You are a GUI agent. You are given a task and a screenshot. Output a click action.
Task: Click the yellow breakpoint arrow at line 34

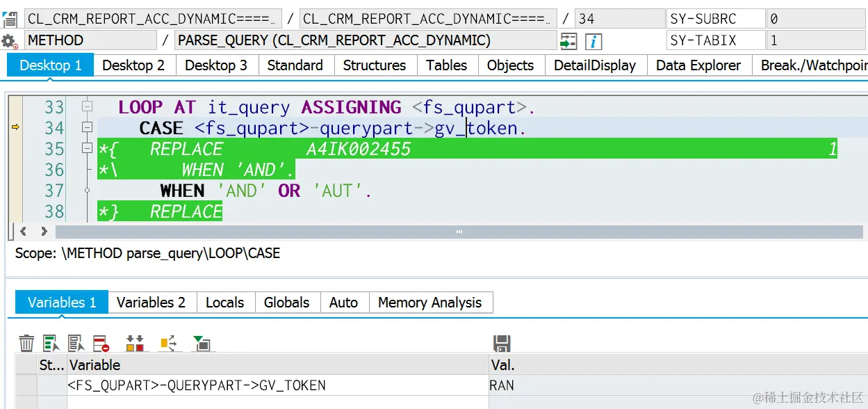[x=15, y=127]
